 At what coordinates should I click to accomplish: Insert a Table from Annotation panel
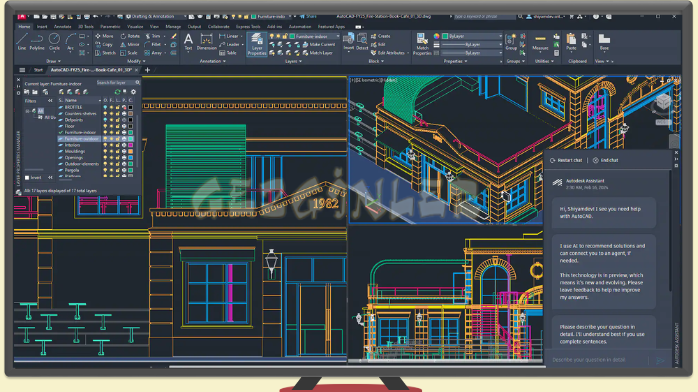pos(228,53)
